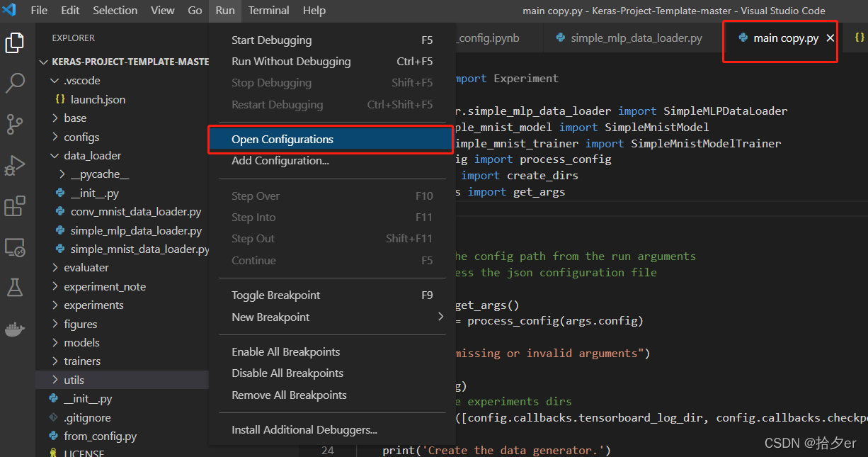Image resolution: width=868 pixels, height=457 pixels.
Task: Expand the configs folder
Action: coord(55,137)
